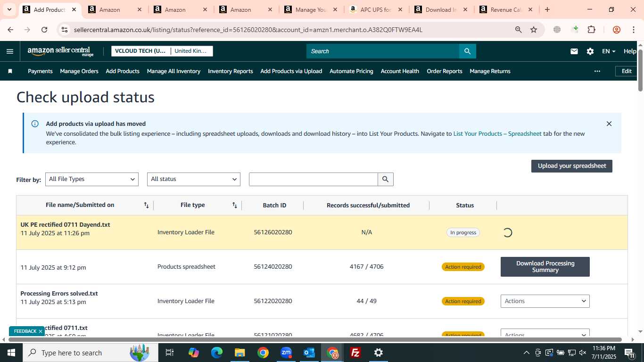
Task: Open File Explorer from taskbar
Action: [x=240, y=353]
